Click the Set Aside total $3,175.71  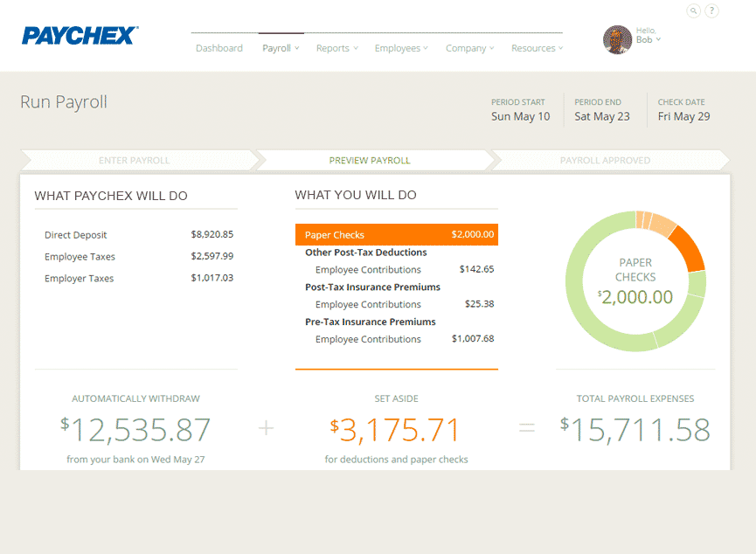[x=395, y=430]
